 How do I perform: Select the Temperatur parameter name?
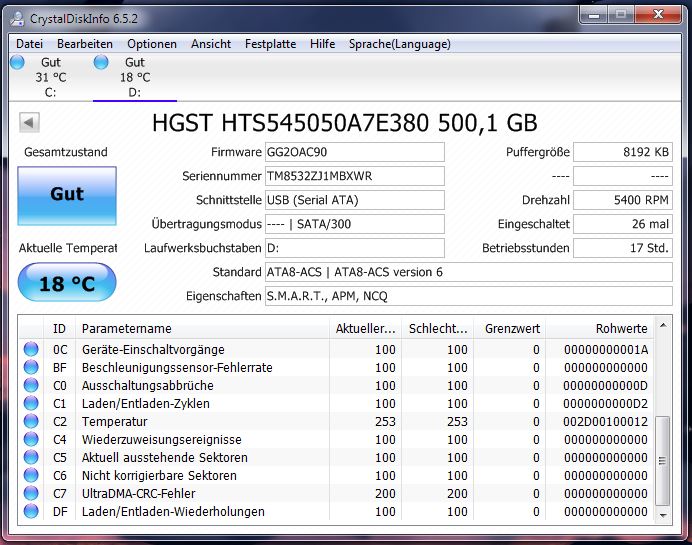114,422
